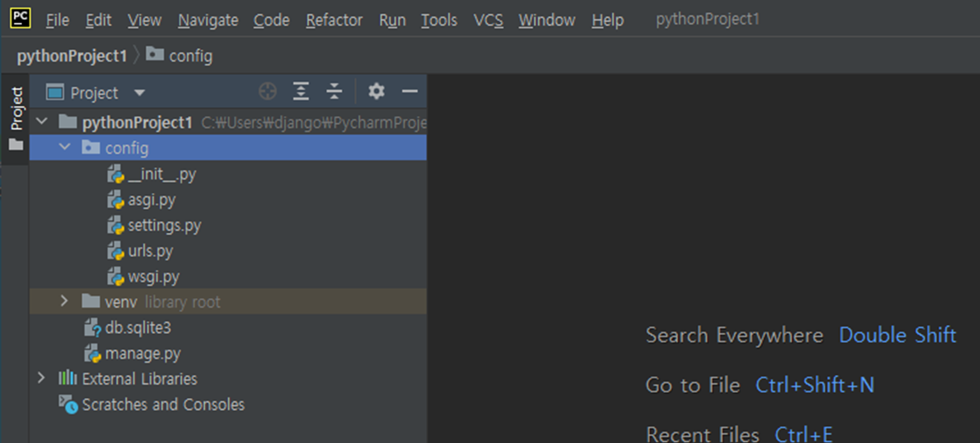The height and width of the screenshot is (443, 980).
Task: Open the Run menu
Action: [x=393, y=20]
